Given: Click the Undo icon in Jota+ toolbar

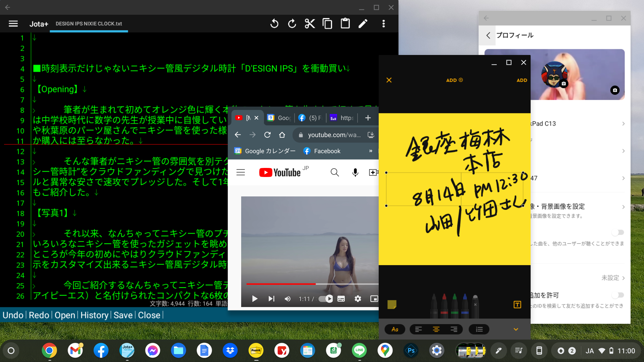Looking at the screenshot, I should (x=274, y=23).
